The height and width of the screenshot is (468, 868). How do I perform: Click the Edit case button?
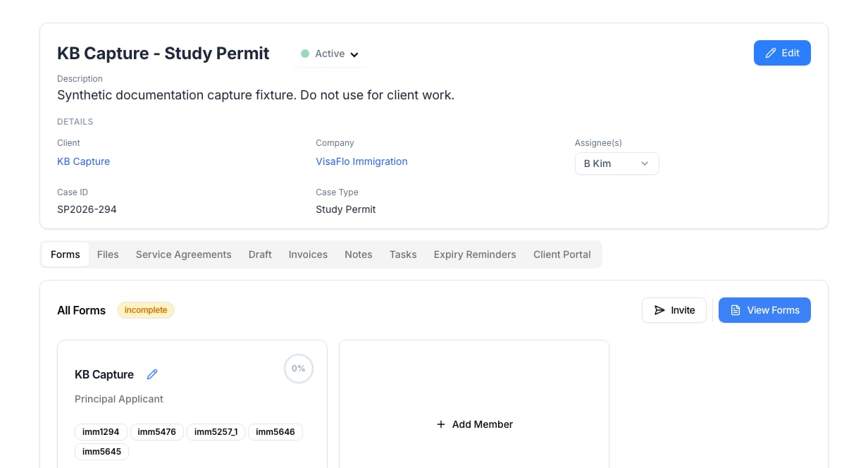[x=782, y=53]
